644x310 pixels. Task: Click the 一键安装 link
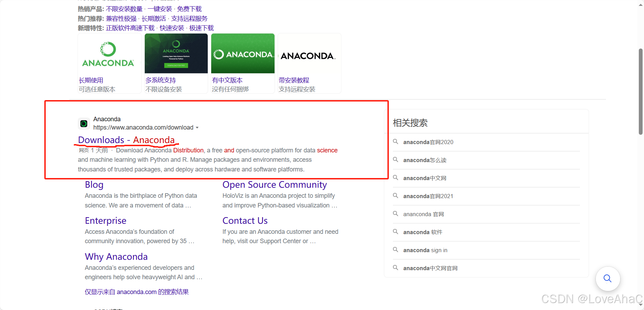pos(160,9)
